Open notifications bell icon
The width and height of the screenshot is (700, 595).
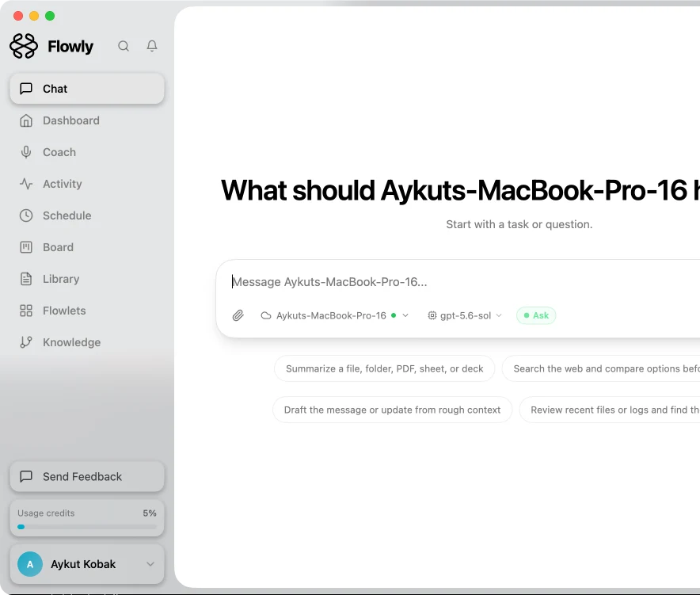tap(152, 46)
